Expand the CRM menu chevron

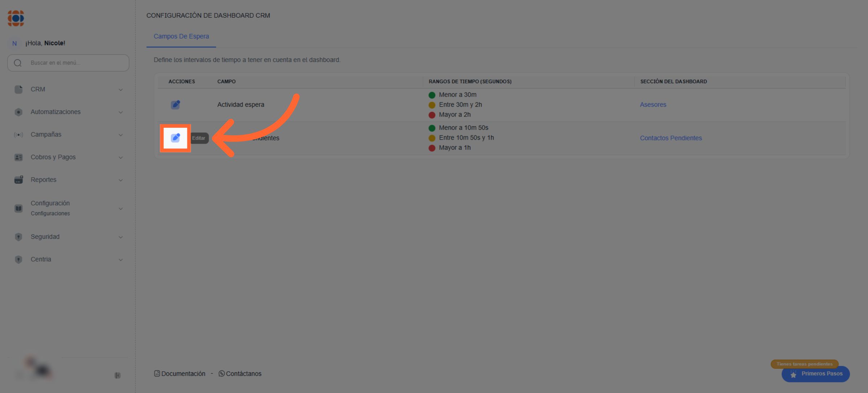coord(121,90)
